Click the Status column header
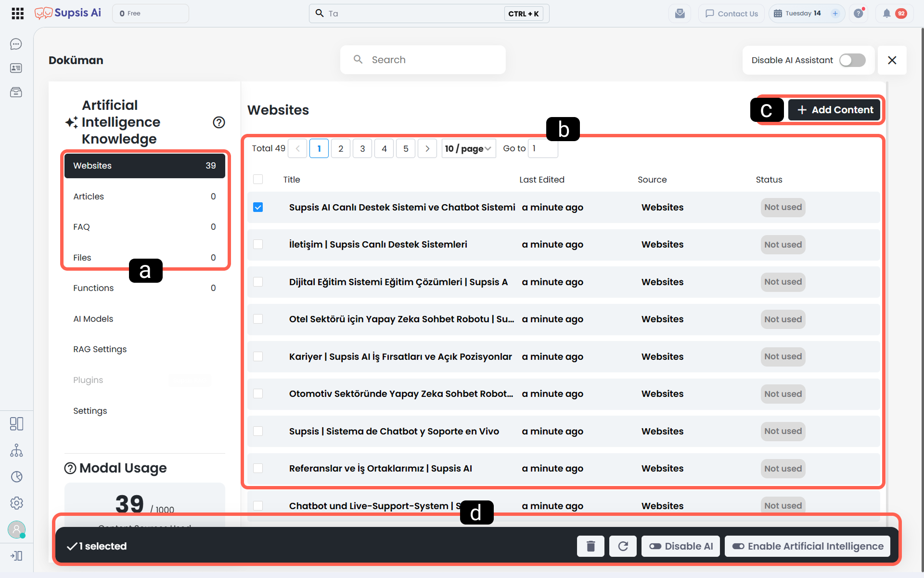 click(x=769, y=180)
